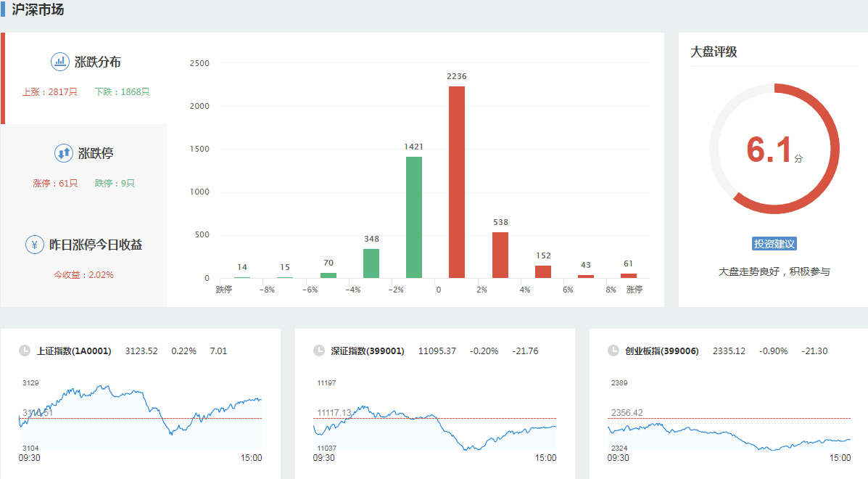
Task: Click the green bar labeled 348
Action: point(371,263)
